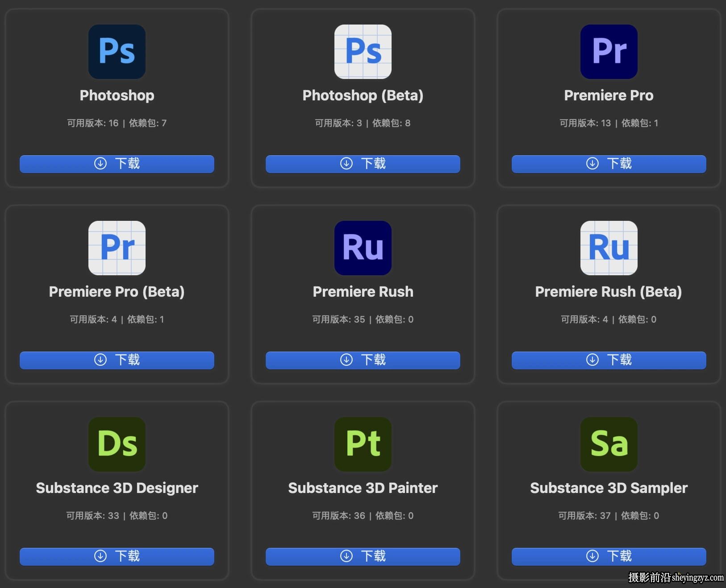Select the Photoshop (Beta) title text
Screen dimensions: 726x588
[x=363, y=95]
